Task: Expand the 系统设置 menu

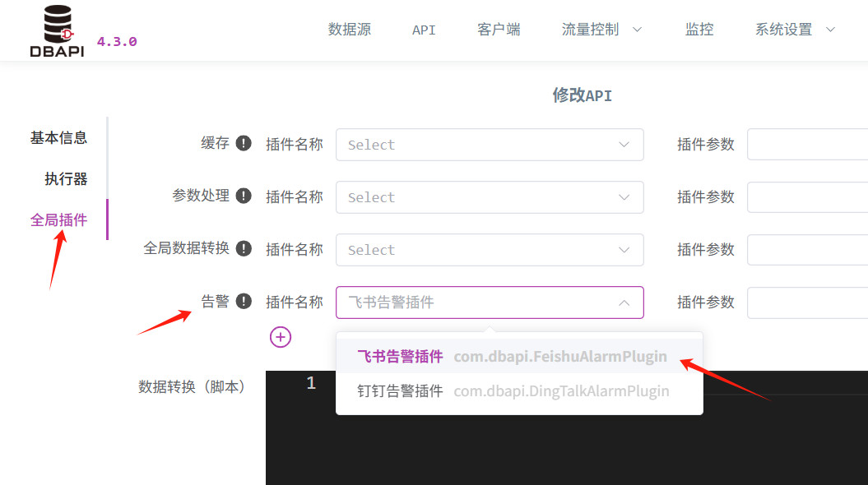Action: tap(795, 30)
